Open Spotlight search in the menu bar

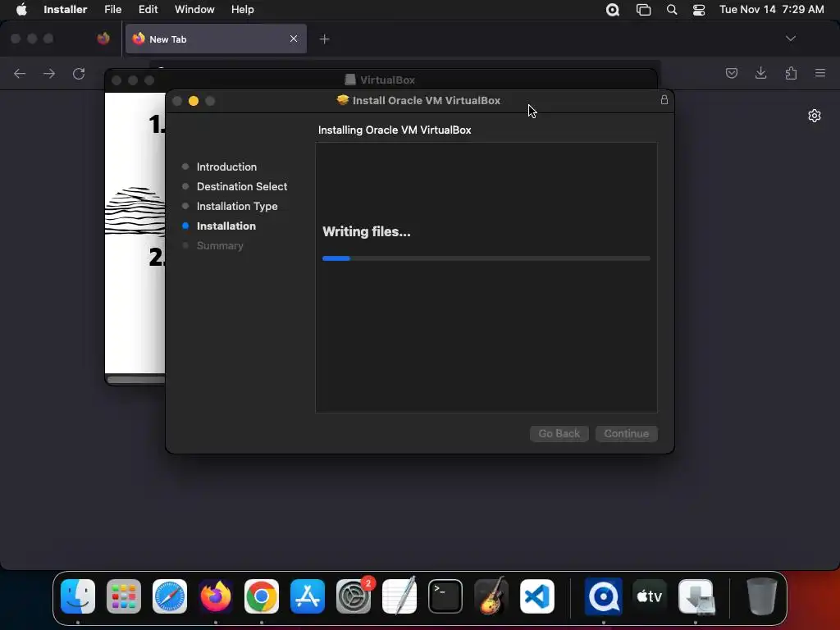671,10
